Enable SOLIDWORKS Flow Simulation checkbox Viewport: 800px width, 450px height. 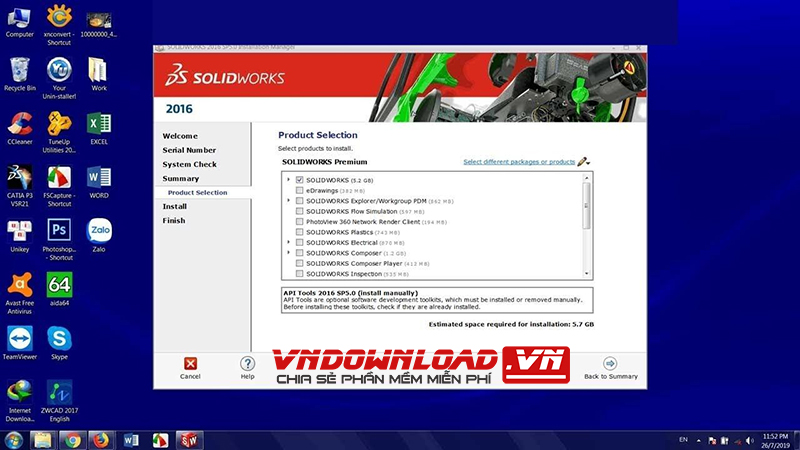tap(299, 211)
